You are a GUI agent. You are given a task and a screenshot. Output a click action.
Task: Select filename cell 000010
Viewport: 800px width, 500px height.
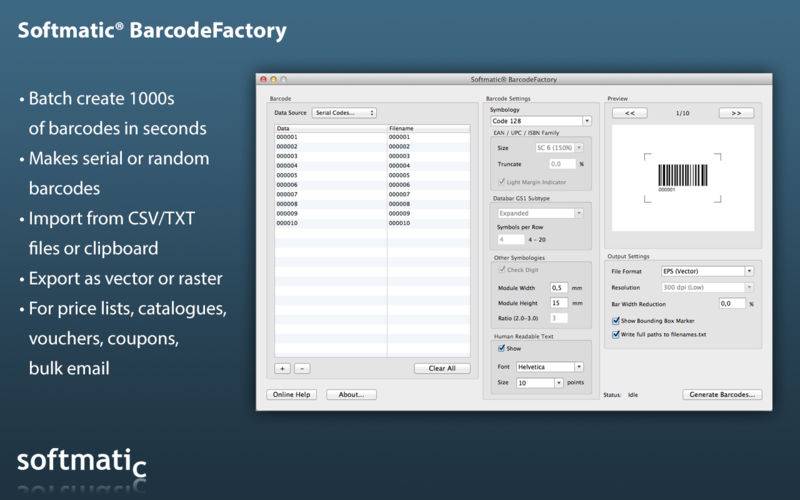point(429,223)
